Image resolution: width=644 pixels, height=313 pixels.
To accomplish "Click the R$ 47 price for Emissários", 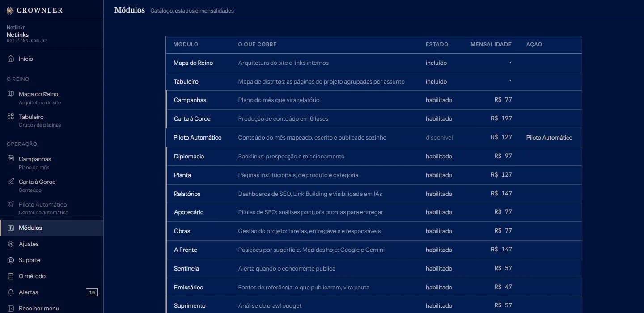I will [x=503, y=287].
